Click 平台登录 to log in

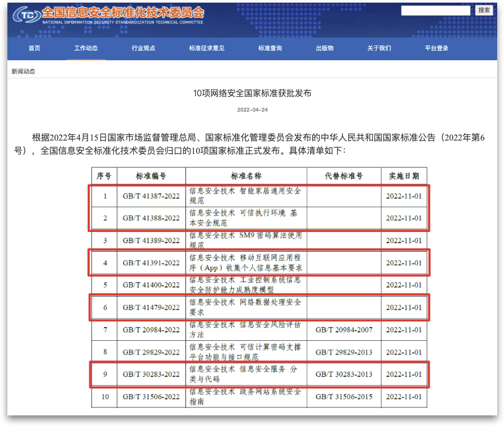[x=436, y=48]
